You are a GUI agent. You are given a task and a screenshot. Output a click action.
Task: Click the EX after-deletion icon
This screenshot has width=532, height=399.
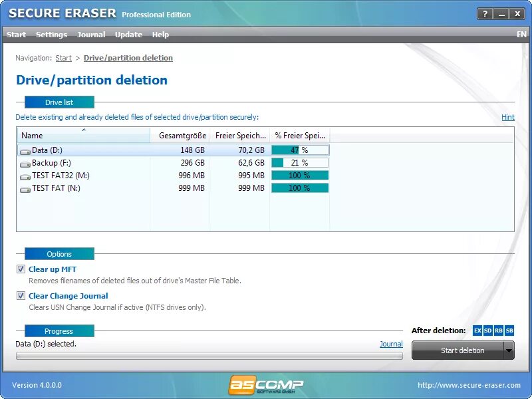(x=477, y=331)
